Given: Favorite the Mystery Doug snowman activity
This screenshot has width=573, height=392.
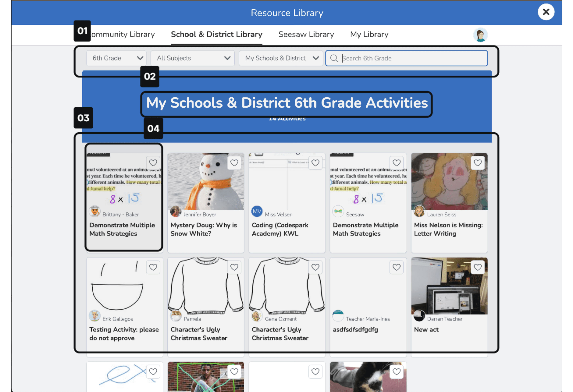Looking at the screenshot, I should click(234, 163).
